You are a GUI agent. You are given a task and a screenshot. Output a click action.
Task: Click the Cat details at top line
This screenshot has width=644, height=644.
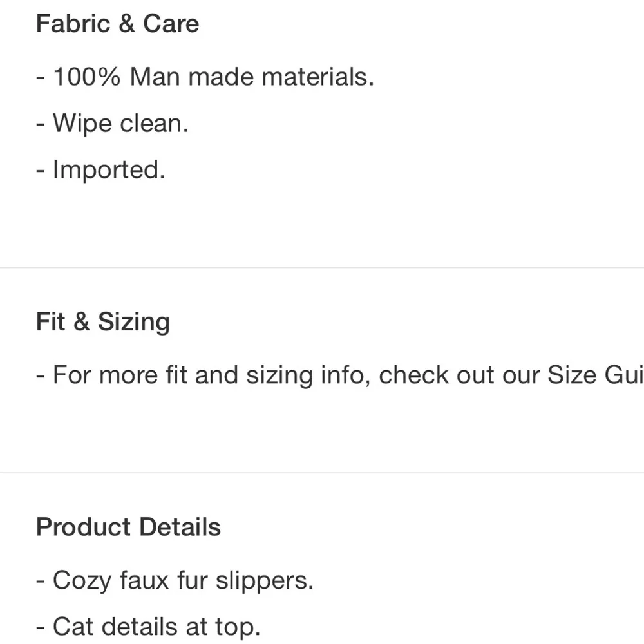[x=148, y=627]
